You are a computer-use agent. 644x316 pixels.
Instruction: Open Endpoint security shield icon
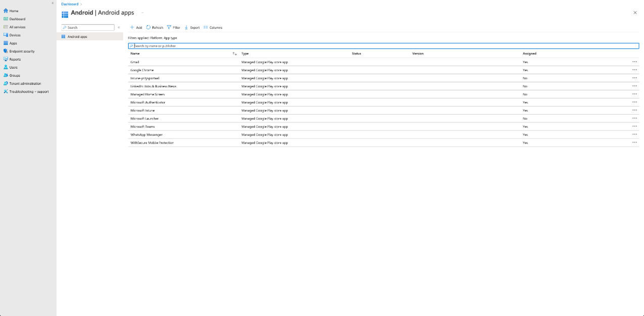[6, 51]
